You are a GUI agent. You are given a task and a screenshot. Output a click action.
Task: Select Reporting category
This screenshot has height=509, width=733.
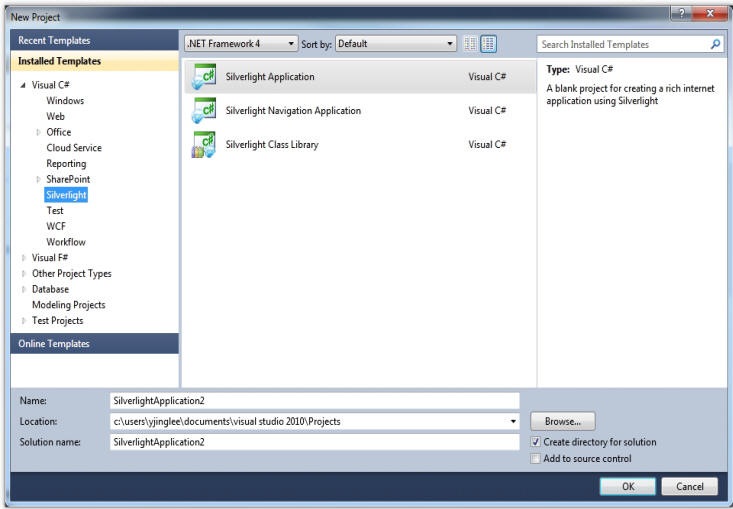tap(66, 164)
